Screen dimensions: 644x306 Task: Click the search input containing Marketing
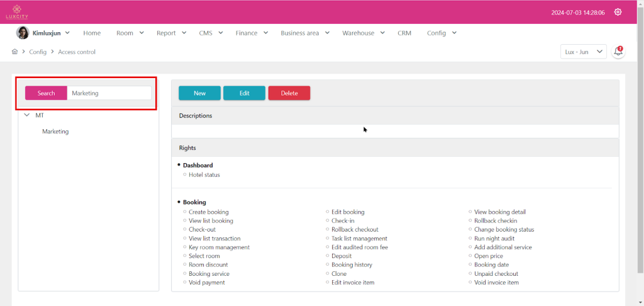point(109,93)
